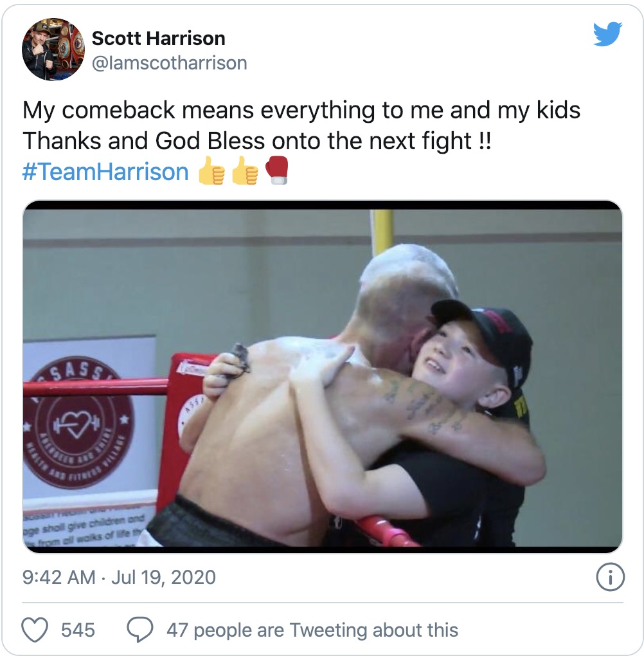This screenshot has height=656, width=644.
Task: Click the second thumbs-up emoji
Action: point(245,170)
